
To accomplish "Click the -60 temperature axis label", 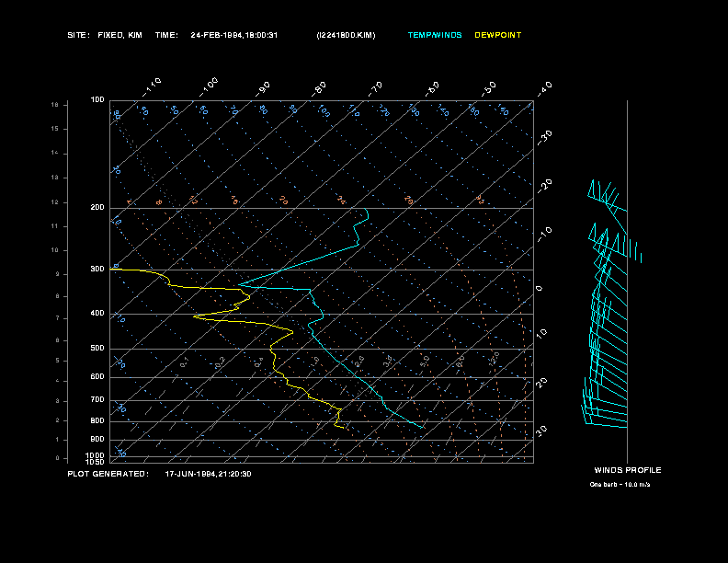I will pos(432,89).
